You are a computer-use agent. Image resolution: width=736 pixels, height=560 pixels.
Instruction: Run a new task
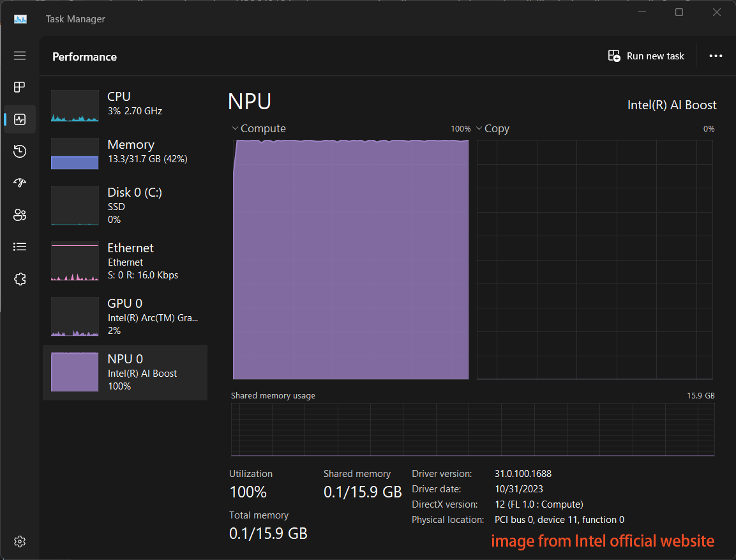pos(646,56)
